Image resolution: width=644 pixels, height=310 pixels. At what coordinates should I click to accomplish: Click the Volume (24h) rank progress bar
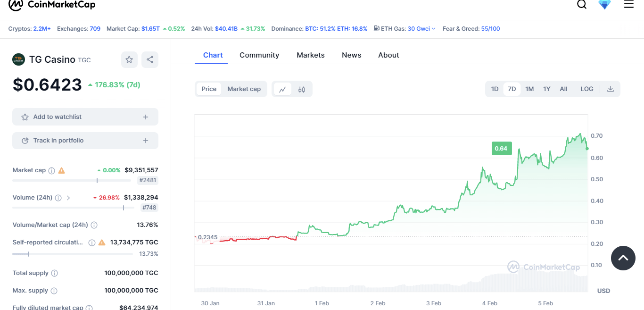(73, 208)
